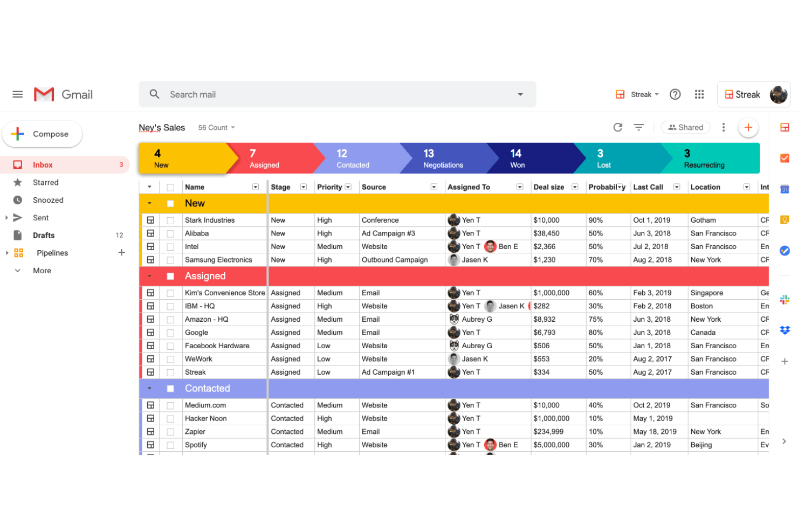Viewport: 798px width, 532px height.
Task: Select all boxes in the Assigned section
Action: (170, 275)
